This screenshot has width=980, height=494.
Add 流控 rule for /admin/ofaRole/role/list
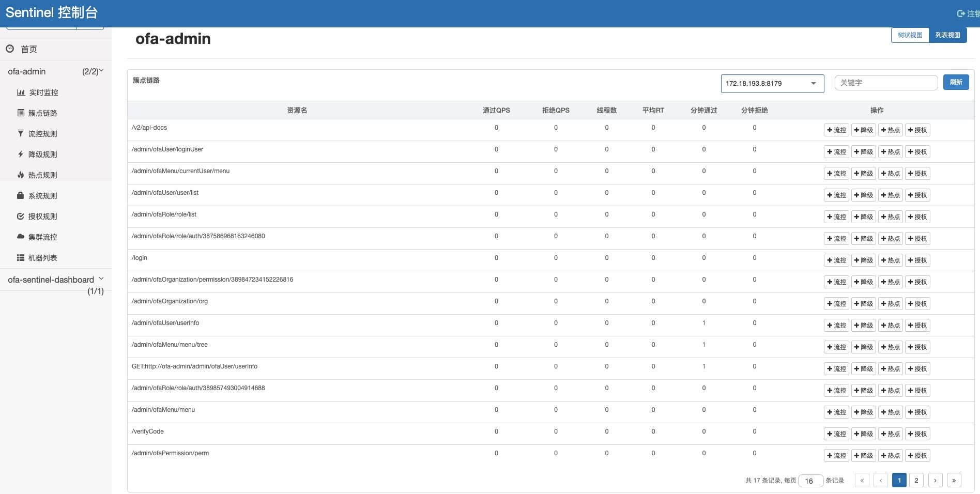point(836,217)
